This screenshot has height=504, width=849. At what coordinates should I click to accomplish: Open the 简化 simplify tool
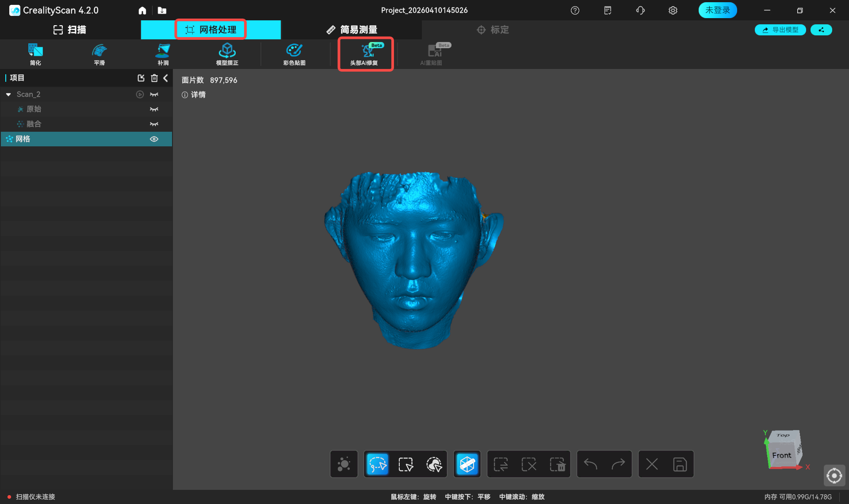[35, 54]
